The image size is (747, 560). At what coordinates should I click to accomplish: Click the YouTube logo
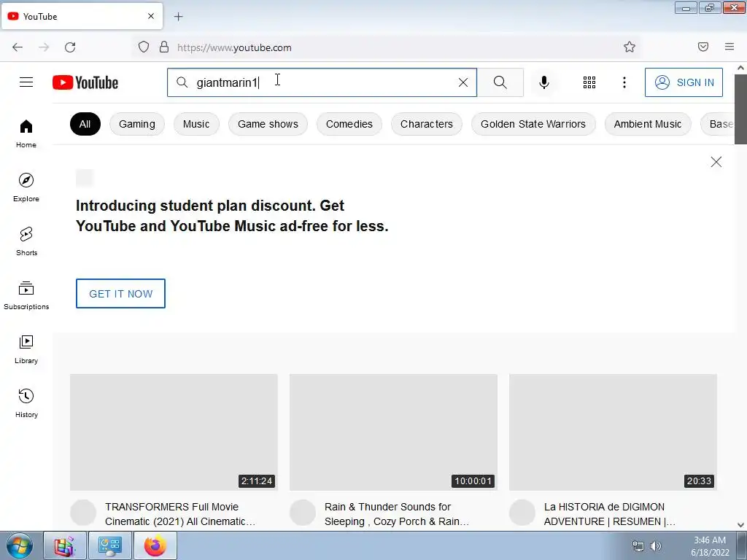pyautogui.click(x=85, y=82)
